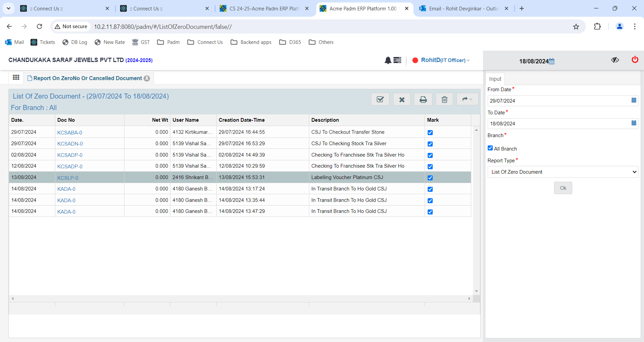Open the New Rate bookmark

110,42
